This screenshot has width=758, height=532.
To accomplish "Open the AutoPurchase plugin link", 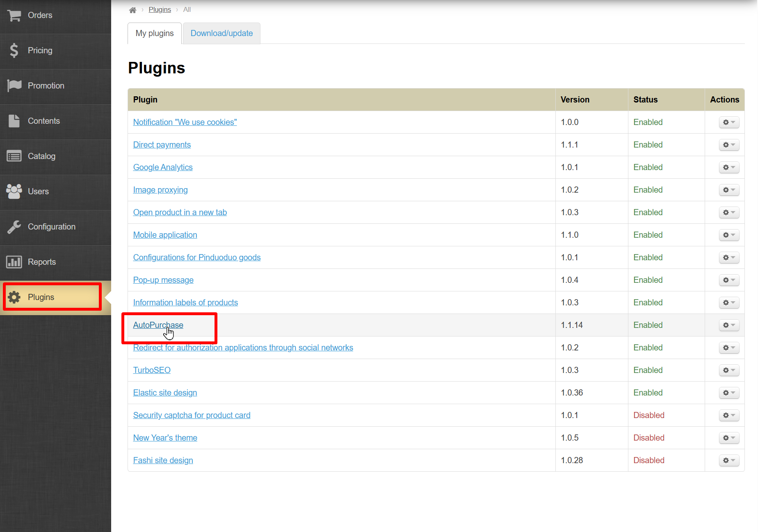I will click(158, 325).
